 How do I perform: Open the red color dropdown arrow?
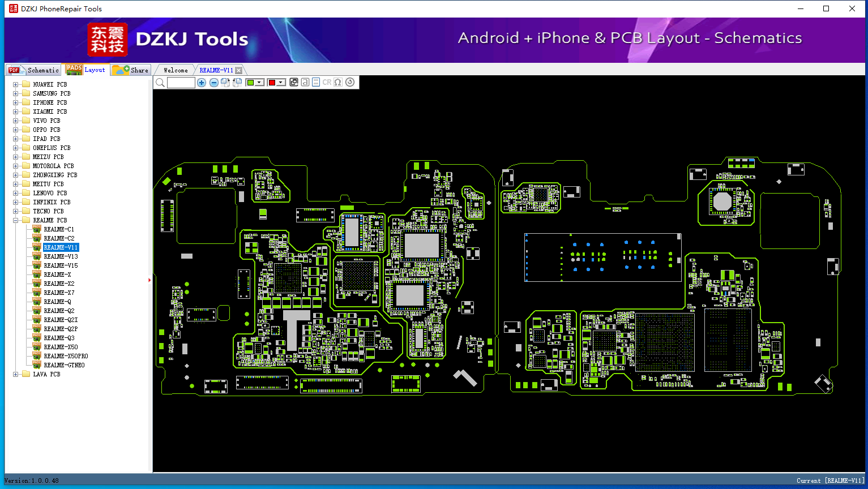[x=281, y=83]
